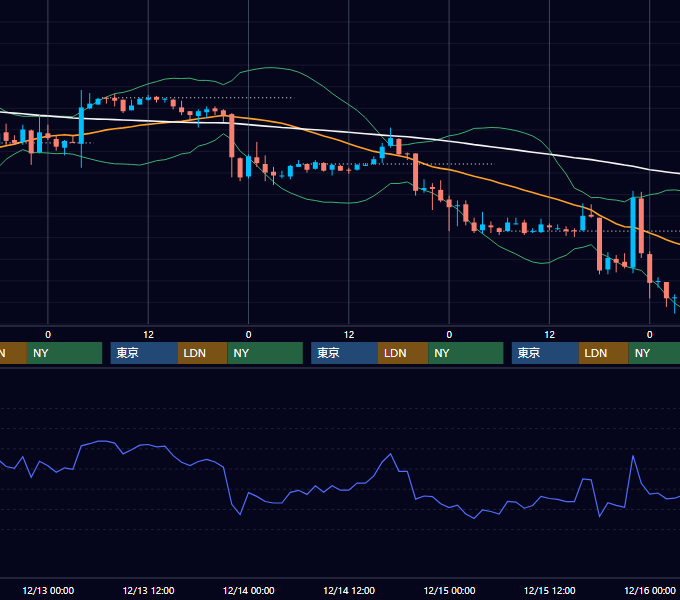680x600 pixels.
Task: Click the NY session block spanning 12/16 00:00
Action: (x=654, y=353)
